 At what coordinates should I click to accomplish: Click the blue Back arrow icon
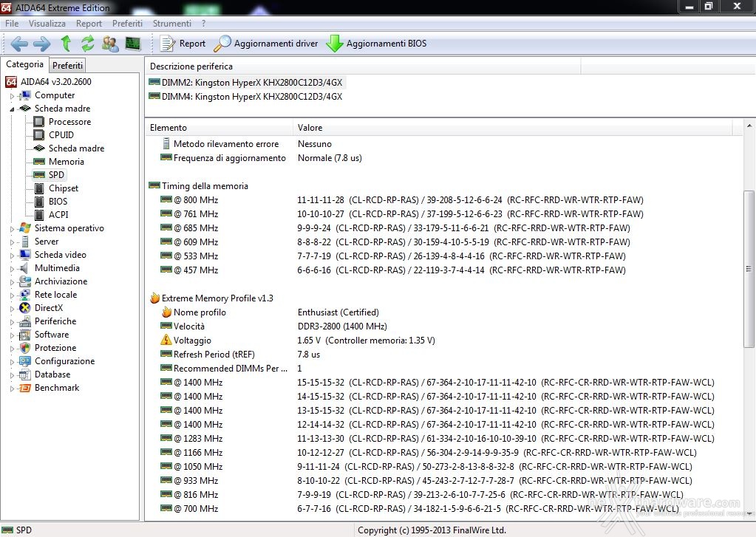(x=18, y=44)
